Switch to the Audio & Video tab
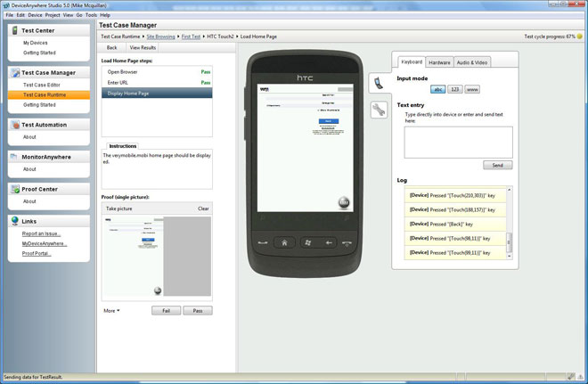This screenshot has width=588, height=384. click(471, 62)
